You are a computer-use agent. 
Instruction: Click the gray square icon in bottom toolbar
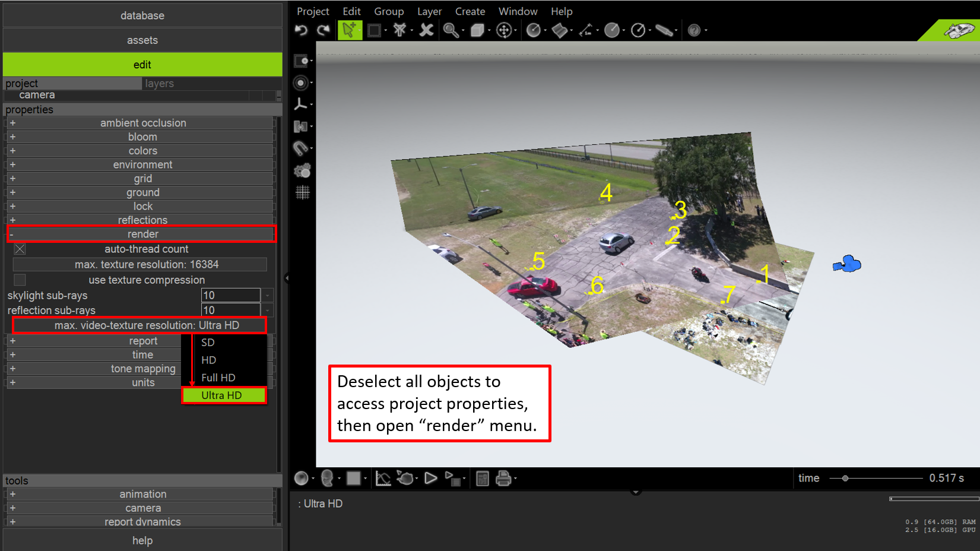[x=354, y=479]
